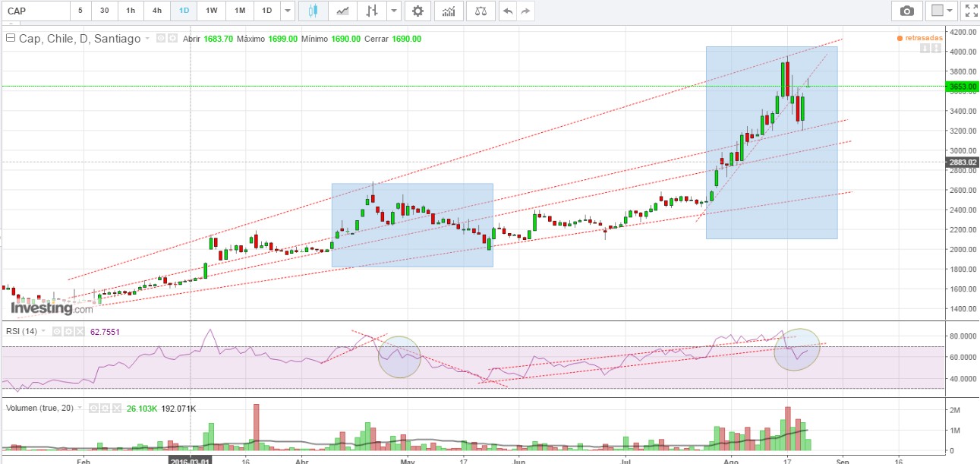This screenshot has width=980, height=464.
Task: Open dropdown next to Cap, Chile, D, Santiago
Action: (x=147, y=38)
